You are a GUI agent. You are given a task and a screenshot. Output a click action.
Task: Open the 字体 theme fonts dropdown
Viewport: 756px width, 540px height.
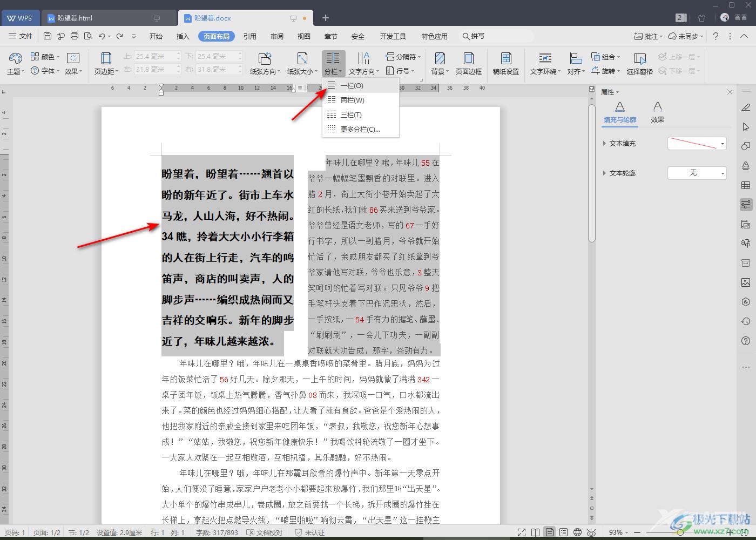[x=45, y=71]
